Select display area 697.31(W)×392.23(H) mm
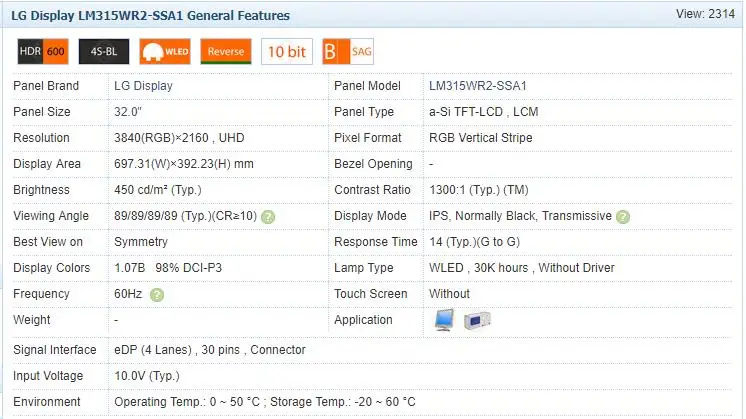The image size is (746, 419). click(184, 164)
